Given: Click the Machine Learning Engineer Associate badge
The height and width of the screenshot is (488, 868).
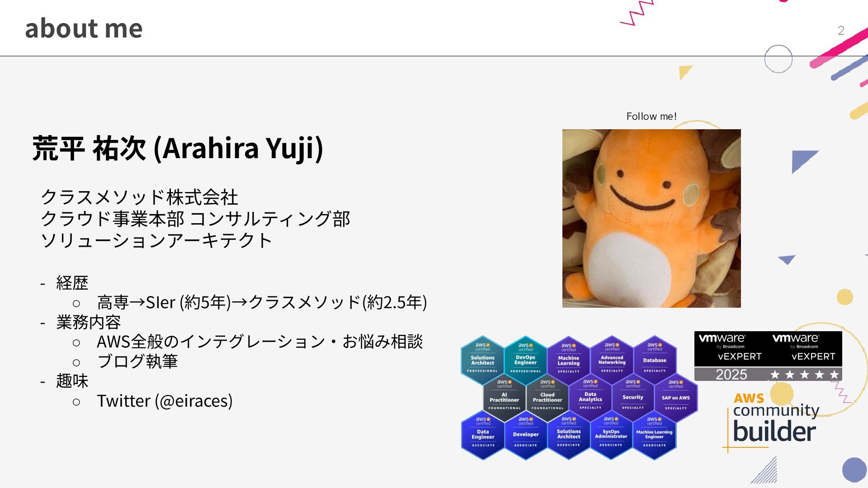Looking at the screenshot, I should 654,435.
